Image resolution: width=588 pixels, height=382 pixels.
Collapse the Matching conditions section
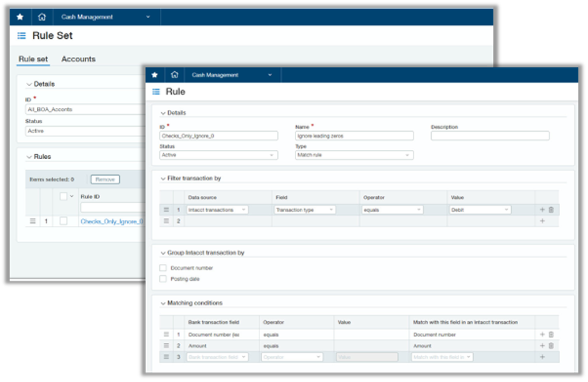(164, 303)
